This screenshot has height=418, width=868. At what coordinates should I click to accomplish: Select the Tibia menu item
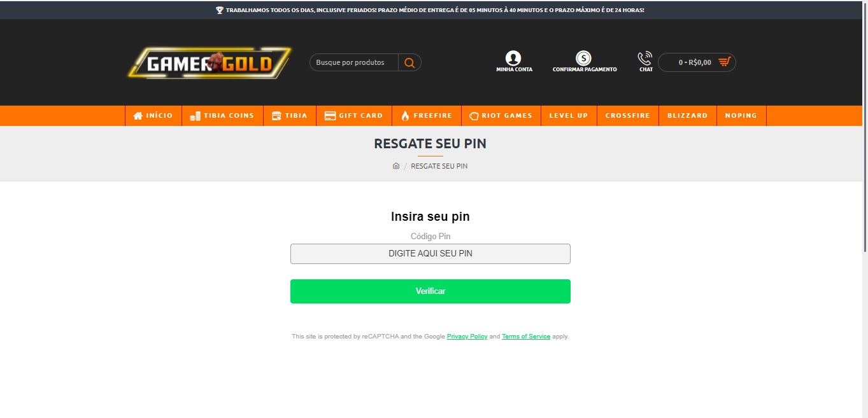(x=290, y=116)
